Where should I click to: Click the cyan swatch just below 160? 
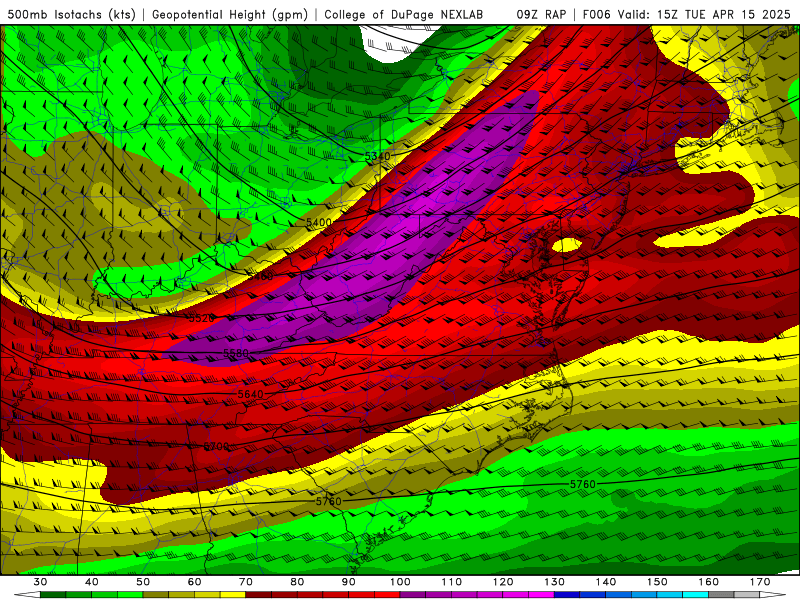(696, 595)
